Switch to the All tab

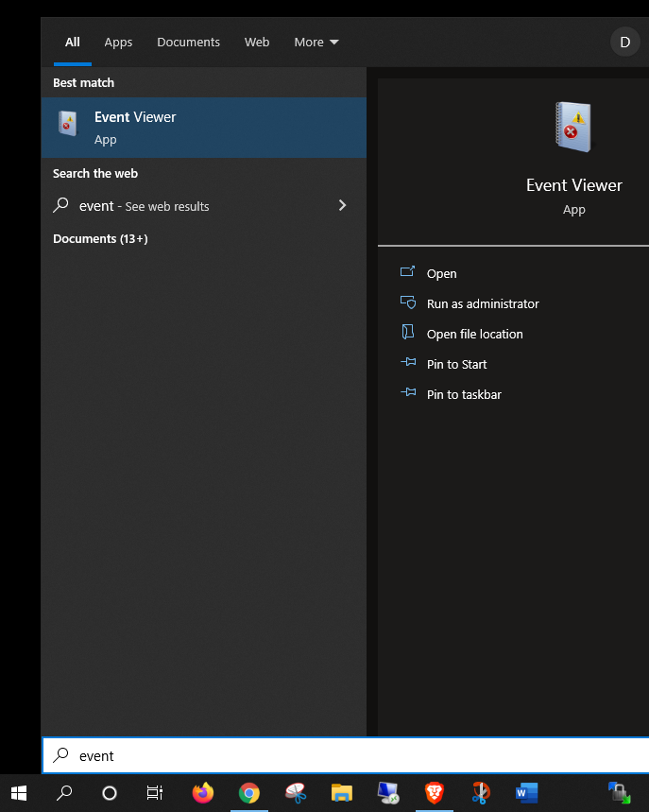tap(73, 42)
